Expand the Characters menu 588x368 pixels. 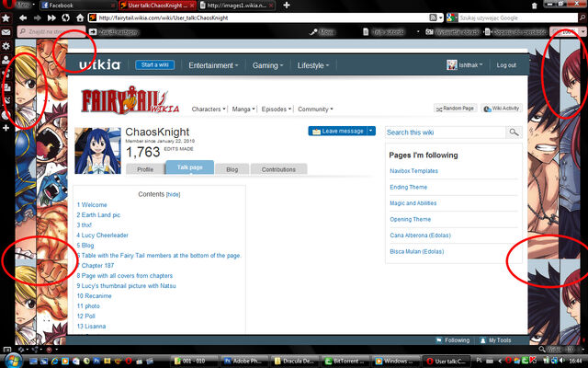[x=209, y=109]
